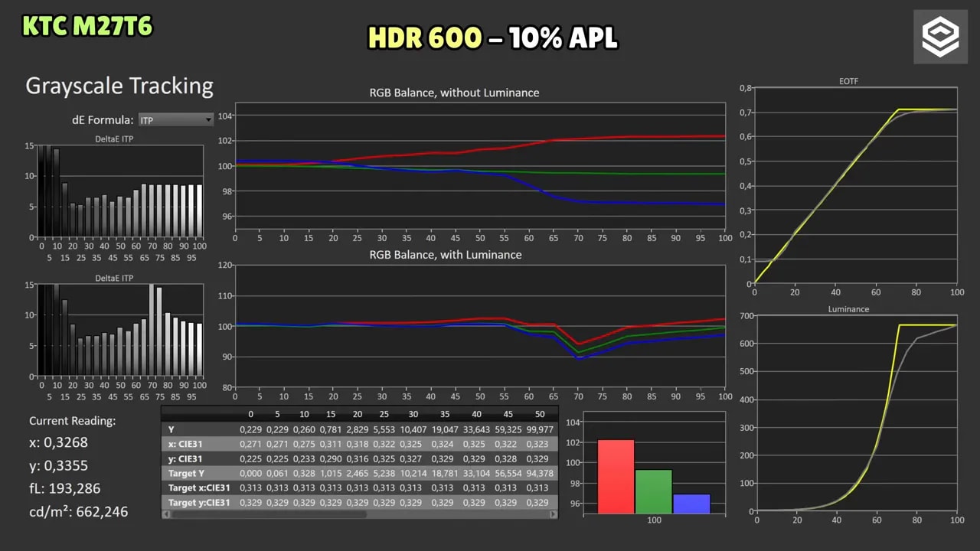Click the Target Y value "33,104"
Viewport: 980px width, 551px height.
[x=475, y=473]
